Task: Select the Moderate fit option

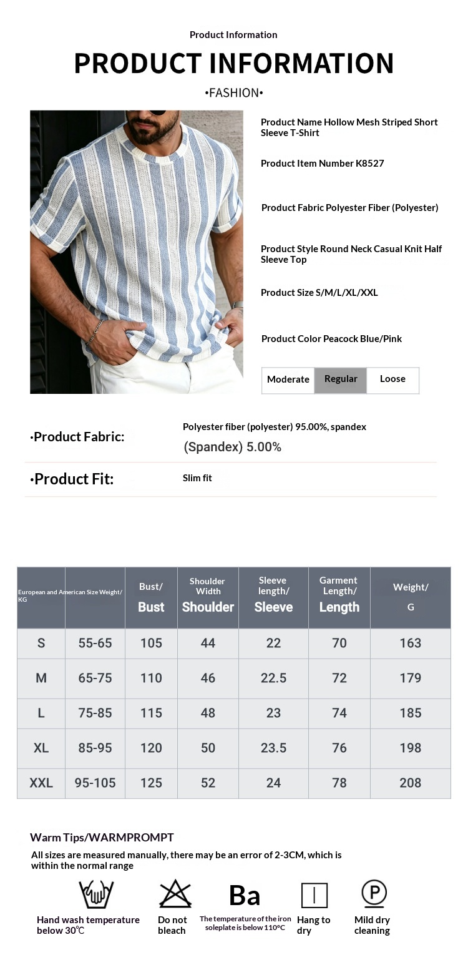Action: point(288,380)
